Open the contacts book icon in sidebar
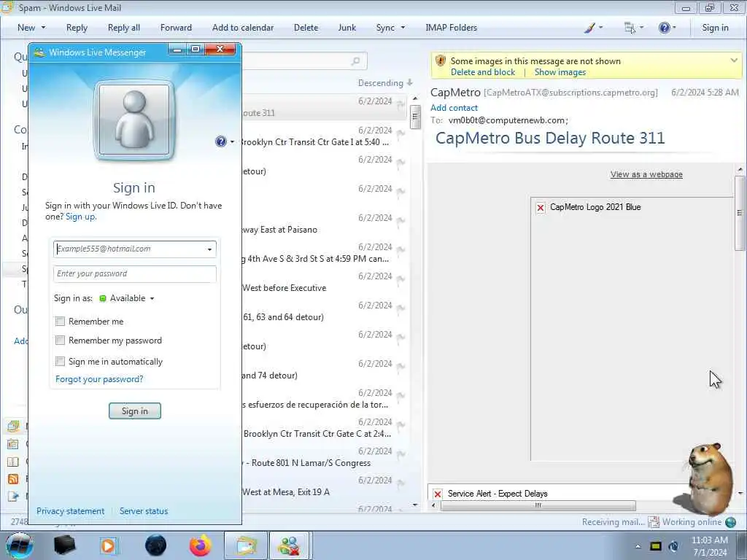747x560 pixels. [13, 462]
